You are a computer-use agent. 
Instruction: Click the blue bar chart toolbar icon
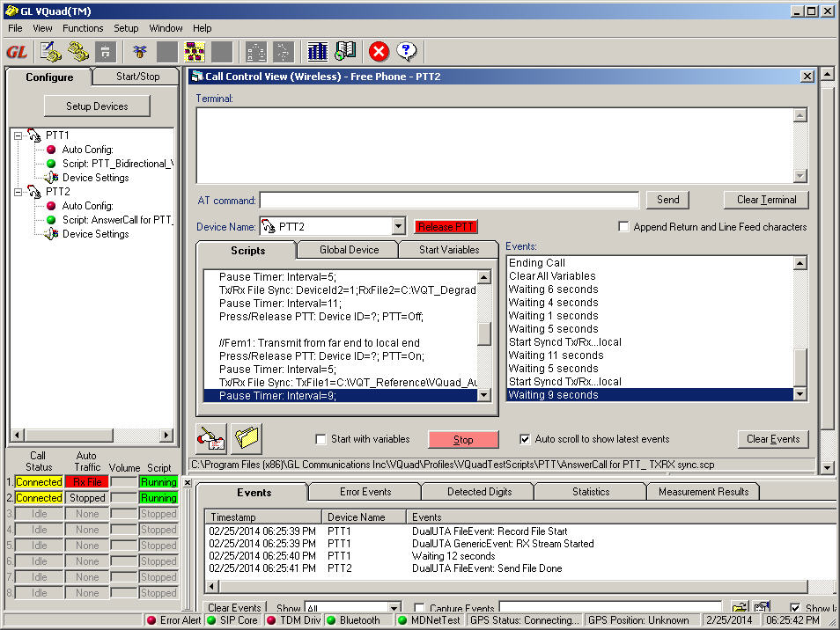click(x=318, y=52)
